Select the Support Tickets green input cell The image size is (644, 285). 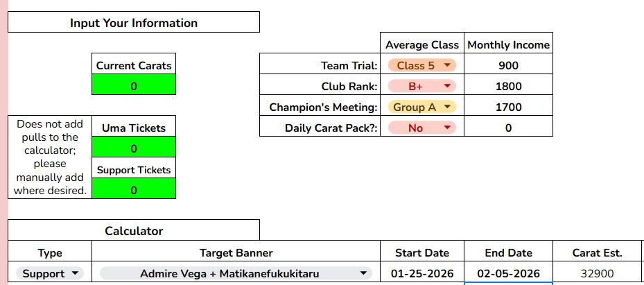tap(134, 189)
